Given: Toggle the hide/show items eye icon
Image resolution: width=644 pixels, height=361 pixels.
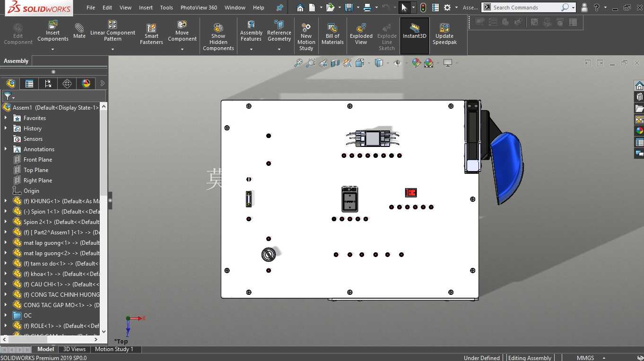Looking at the screenshot, I should click(x=397, y=63).
